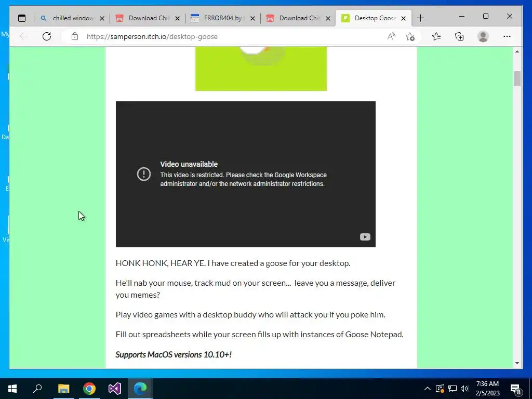
Task: Click 'Fill out spreadsheets' sentence
Action: point(260,335)
